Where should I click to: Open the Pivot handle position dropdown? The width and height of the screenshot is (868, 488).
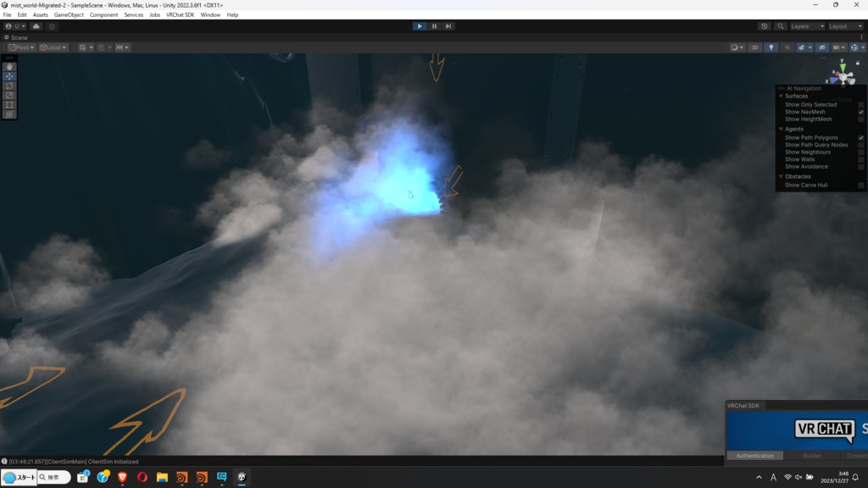coord(21,47)
